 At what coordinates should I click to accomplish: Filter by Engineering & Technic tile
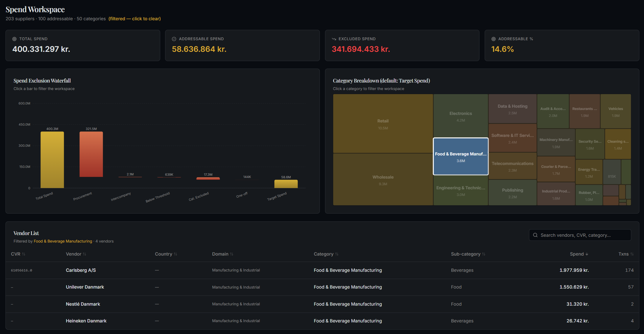(x=461, y=190)
